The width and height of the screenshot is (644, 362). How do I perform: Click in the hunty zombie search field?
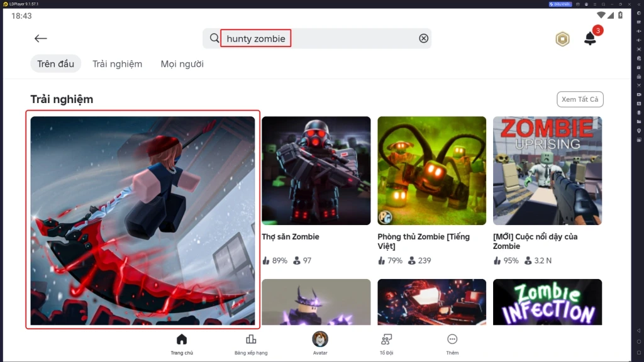[x=321, y=39]
